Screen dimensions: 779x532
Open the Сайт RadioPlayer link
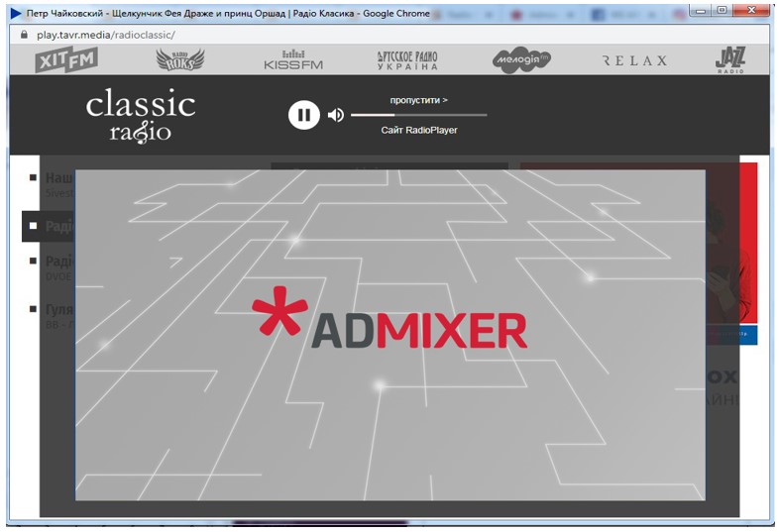point(419,130)
